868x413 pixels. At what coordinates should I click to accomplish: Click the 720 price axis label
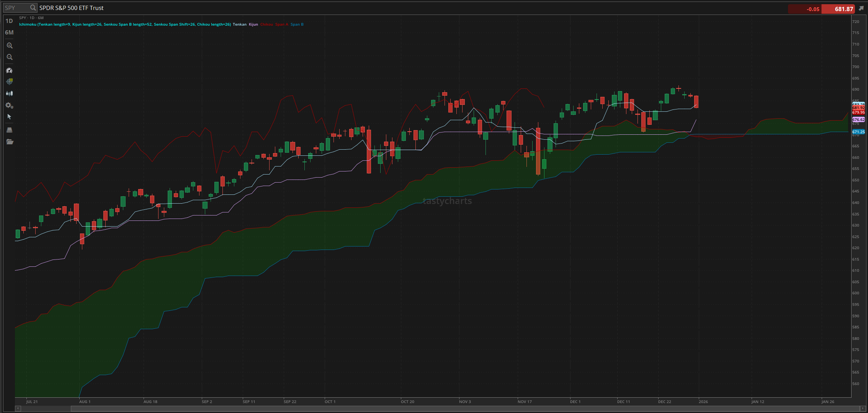click(x=855, y=22)
